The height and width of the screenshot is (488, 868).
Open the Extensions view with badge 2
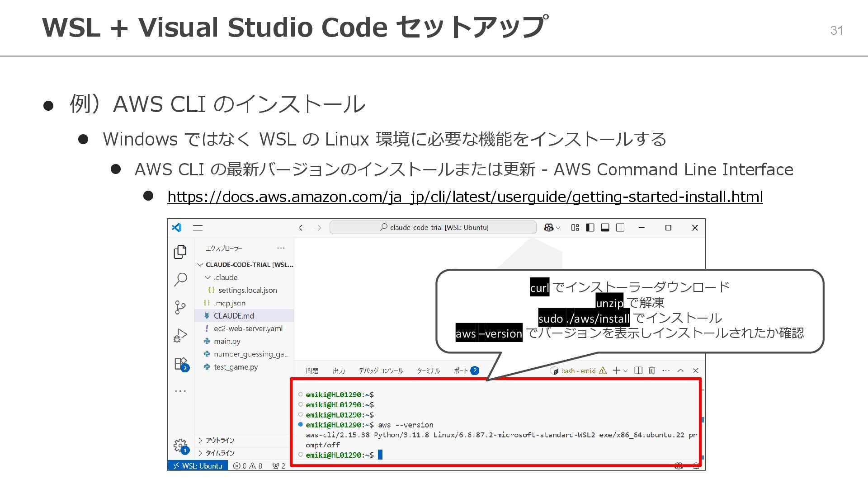pos(181,364)
